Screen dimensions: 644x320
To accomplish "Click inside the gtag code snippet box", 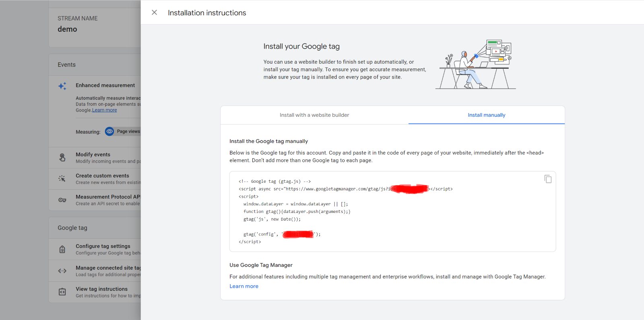I will point(392,212).
